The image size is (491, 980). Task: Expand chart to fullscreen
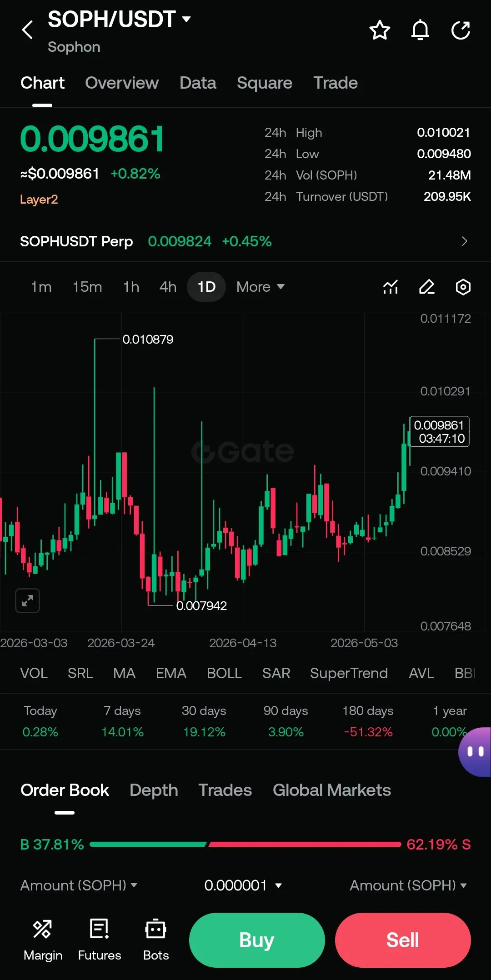coord(28,601)
